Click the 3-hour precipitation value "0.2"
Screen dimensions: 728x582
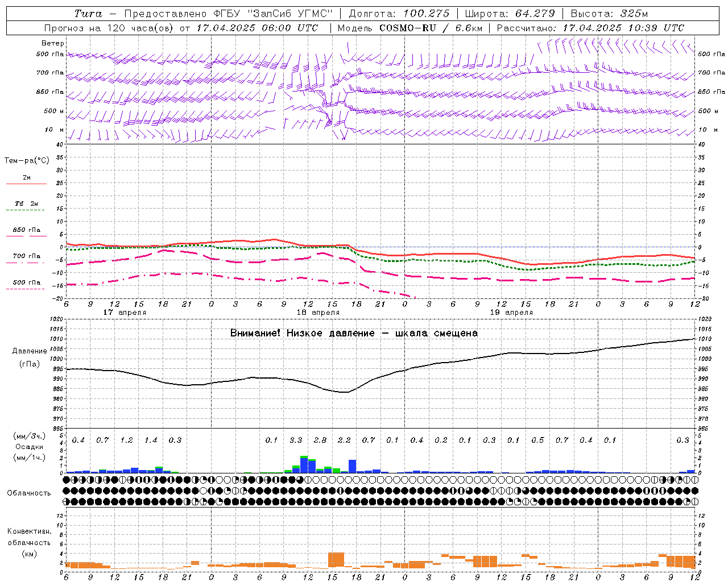[x=441, y=440]
